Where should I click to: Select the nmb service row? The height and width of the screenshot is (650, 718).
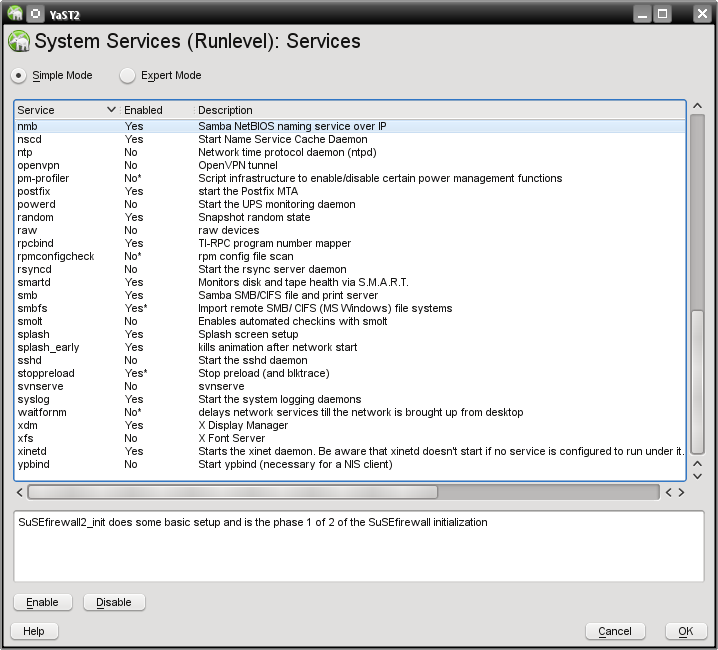click(x=350, y=126)
